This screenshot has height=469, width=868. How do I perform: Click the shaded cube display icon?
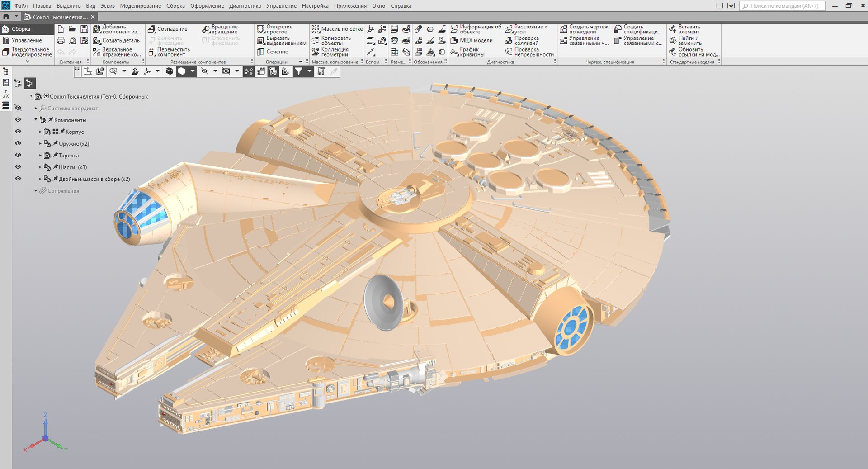point(170,71)
